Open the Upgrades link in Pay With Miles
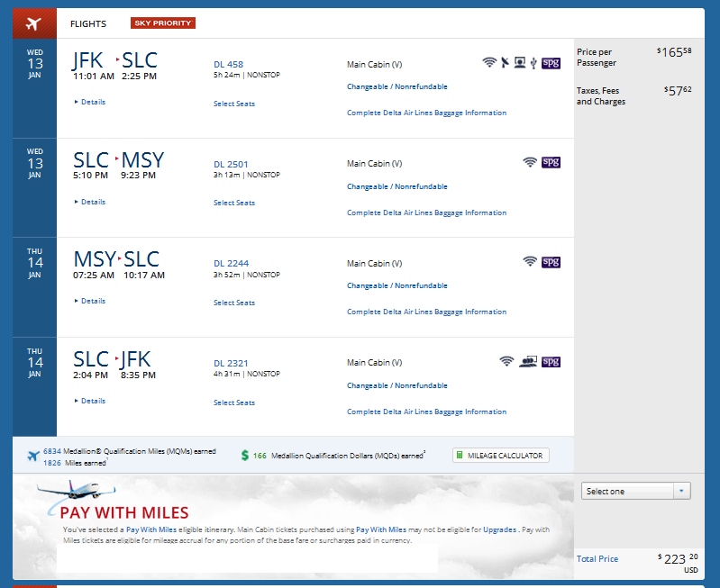Screen dimensions: 720x588 (x=500, y=529)
